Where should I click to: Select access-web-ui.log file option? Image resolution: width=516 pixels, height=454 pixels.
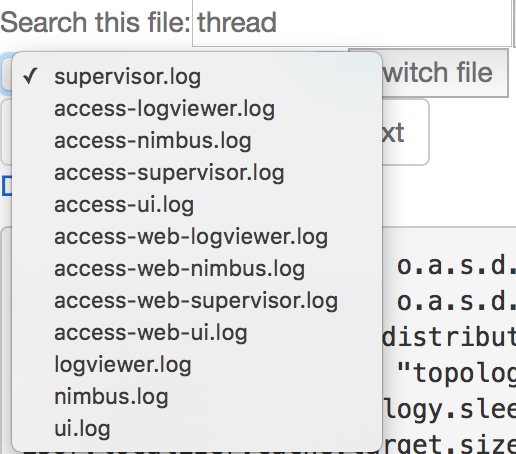[x=197, y=333]
